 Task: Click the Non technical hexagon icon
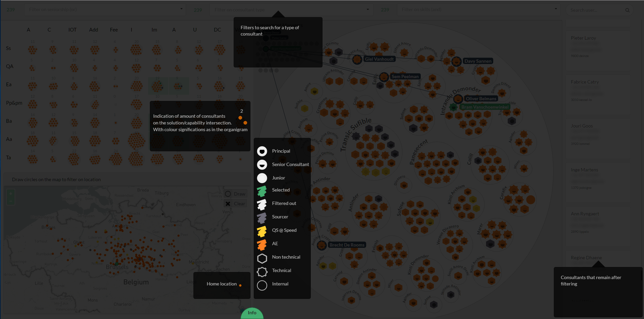coord(262,258)
